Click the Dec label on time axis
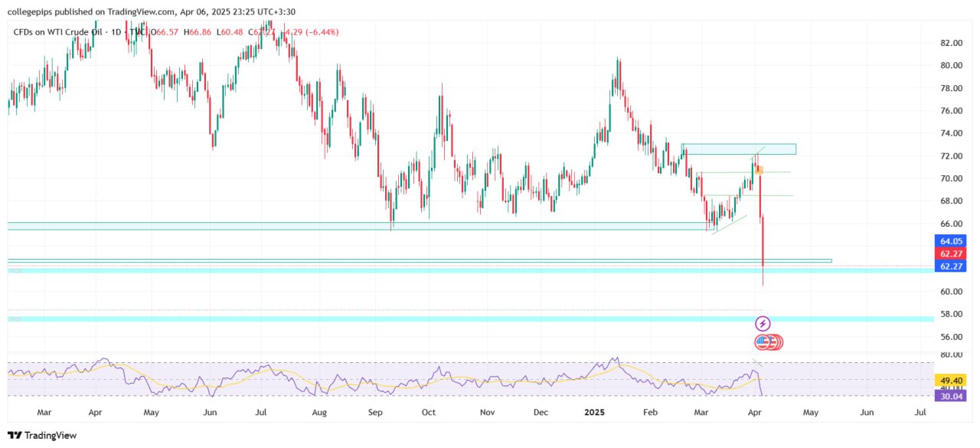The image size is (980, 448). click(x=541, y=412)
